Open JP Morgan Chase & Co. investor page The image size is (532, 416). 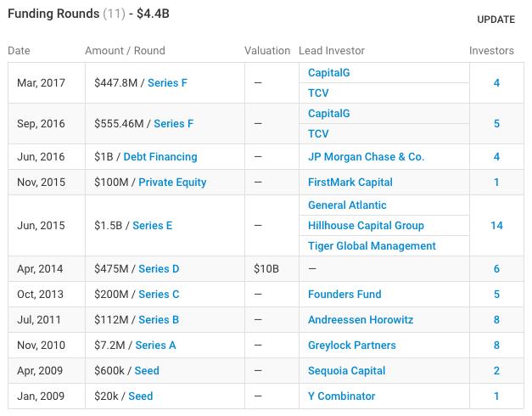coord(366,157)
